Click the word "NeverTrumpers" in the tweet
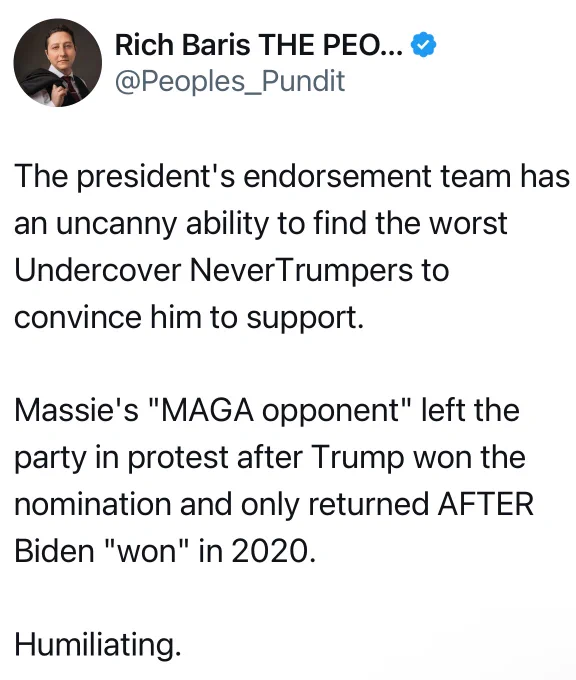The height and width of the screenshot is (680, 576). [301, 270]
